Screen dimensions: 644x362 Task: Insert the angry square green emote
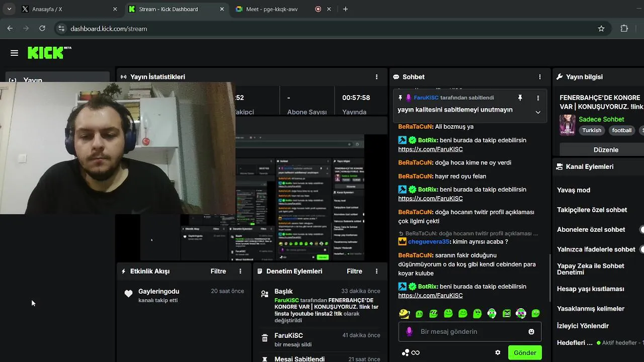[507, 314]
